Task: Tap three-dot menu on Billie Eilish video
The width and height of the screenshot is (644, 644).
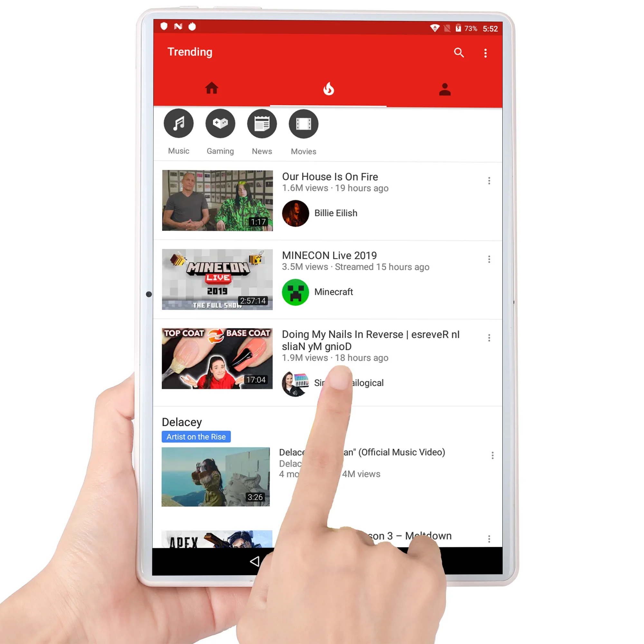Action: (489, 180)
